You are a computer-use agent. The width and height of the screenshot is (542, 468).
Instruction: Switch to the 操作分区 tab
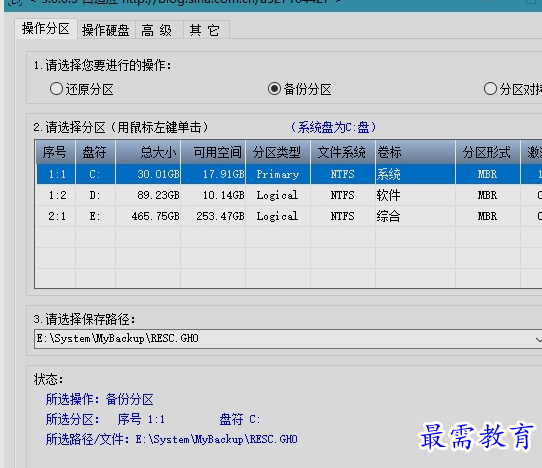(46, 29)
